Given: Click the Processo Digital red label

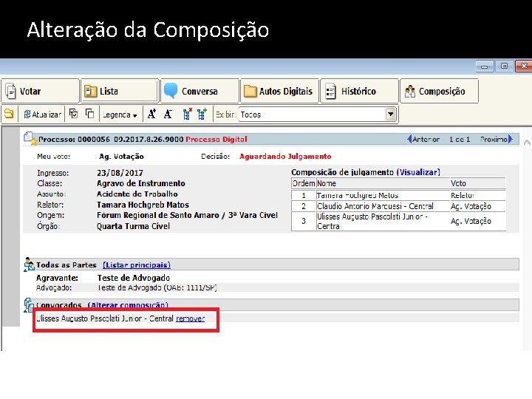Looking at the screenshot, I should pos(216,140).
